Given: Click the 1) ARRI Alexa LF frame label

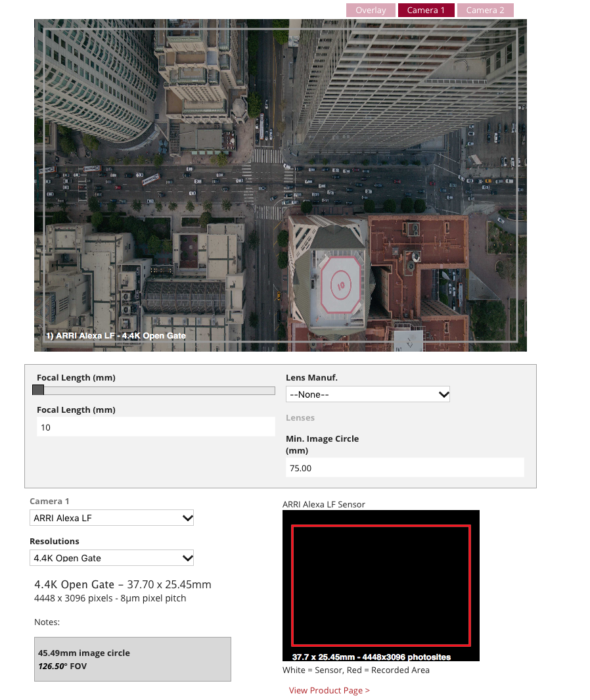Looking at the screenshot, I should (x=115, y=335).
